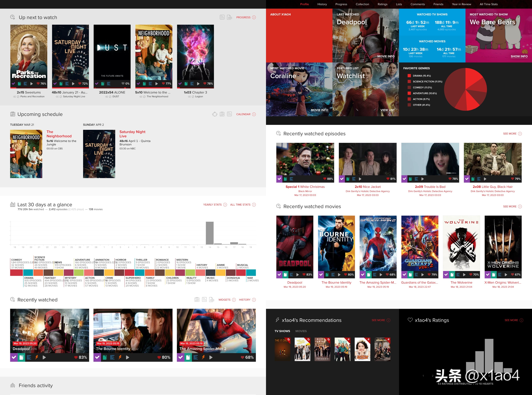Open RSS feed for Up next to watch
532x395 pixels.
tap(222, 17)
